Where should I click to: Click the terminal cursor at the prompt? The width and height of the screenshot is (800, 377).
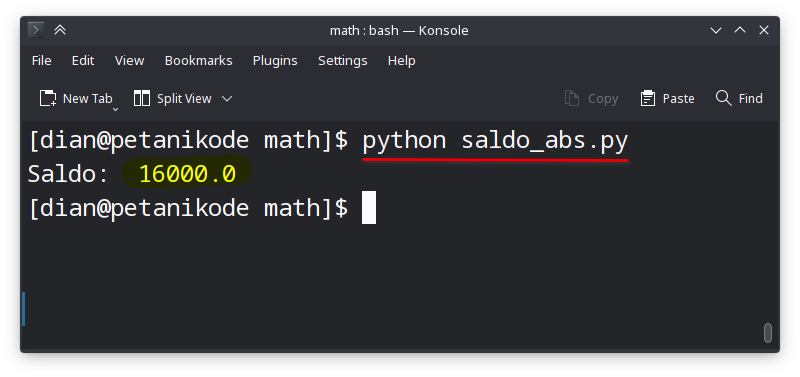(369, 208)
